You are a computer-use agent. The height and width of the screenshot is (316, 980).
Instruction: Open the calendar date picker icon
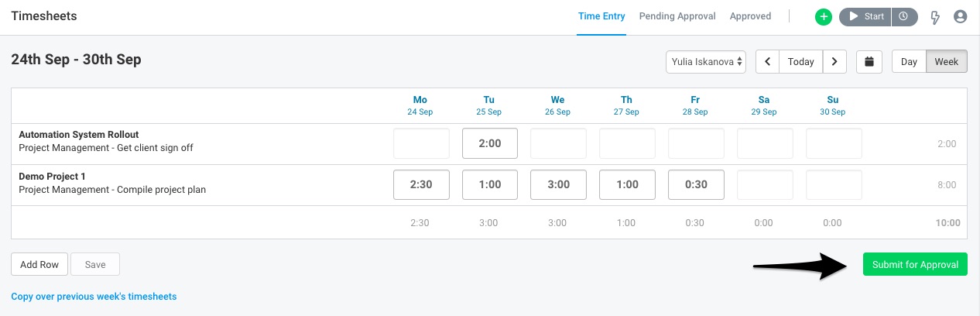click(869, 62)
